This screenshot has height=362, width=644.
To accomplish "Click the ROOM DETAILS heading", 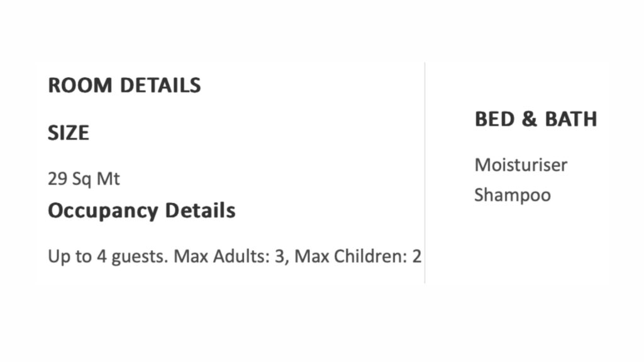I will (125, 85).
